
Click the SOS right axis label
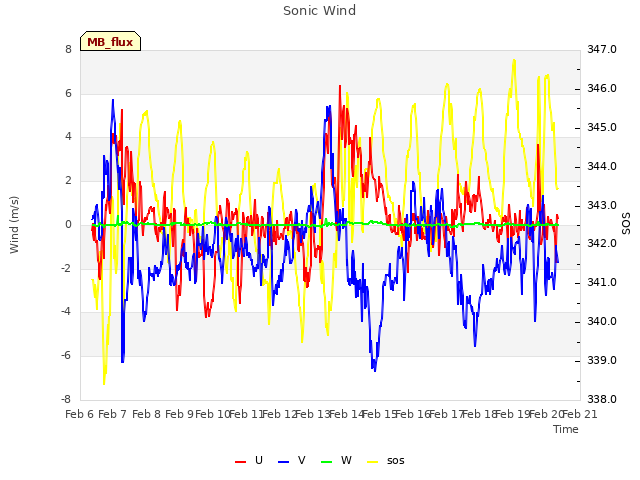[x=626, y=223]
